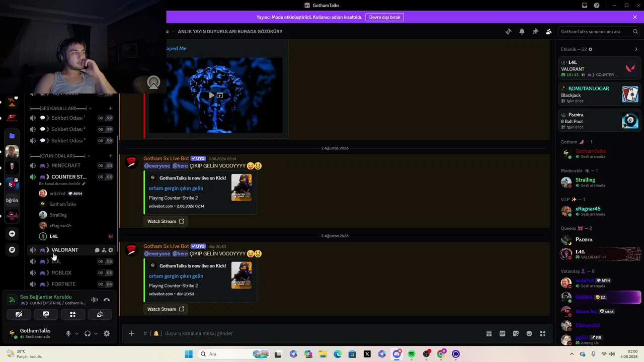The image size is (644, 362).
Task: Set channel status Bir kanal durumu belirle
Action: [62, 184]
